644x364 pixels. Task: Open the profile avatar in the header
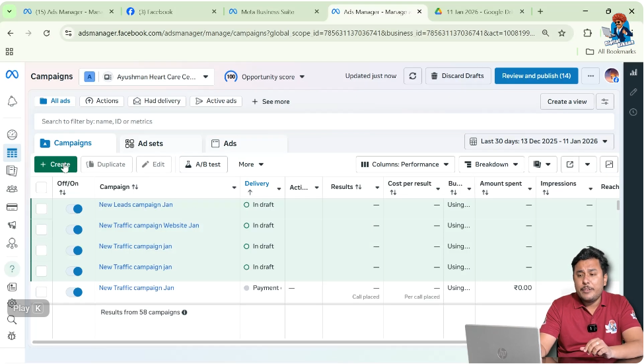coord(612,76)
